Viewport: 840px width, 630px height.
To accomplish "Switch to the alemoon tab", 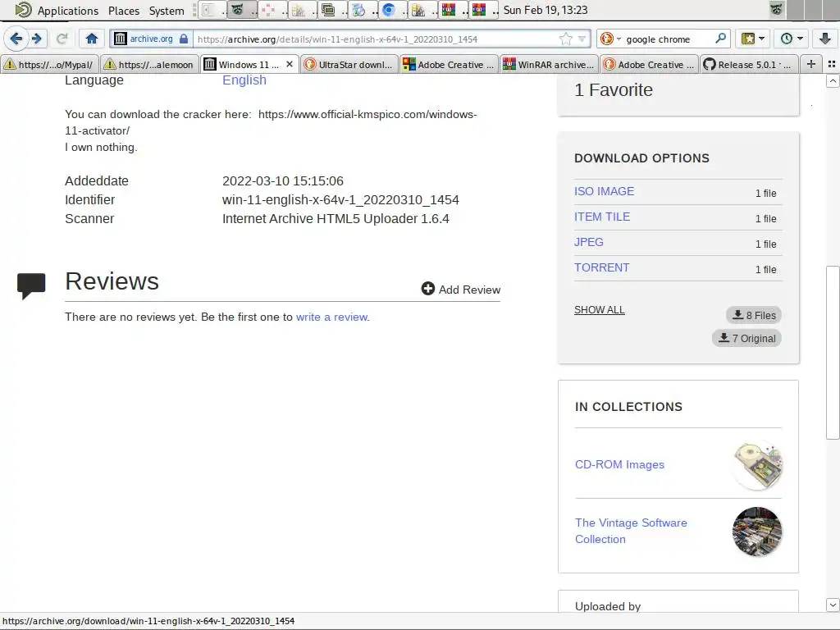I will (x=149, y=64).
